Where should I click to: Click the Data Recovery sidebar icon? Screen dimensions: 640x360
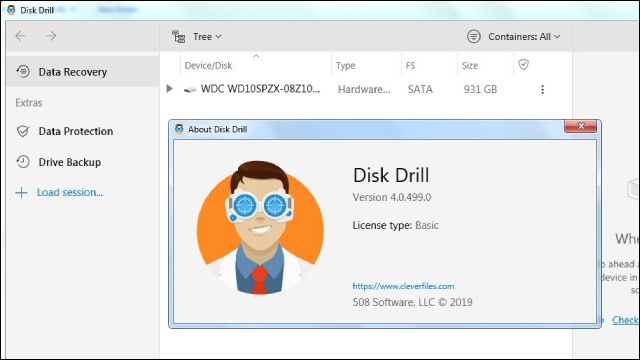(x=23, y=71)
